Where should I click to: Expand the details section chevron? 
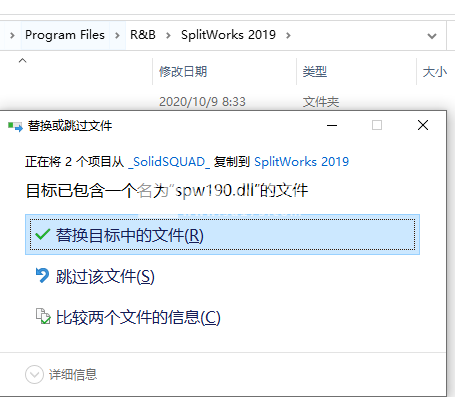[x=34, y=375]
